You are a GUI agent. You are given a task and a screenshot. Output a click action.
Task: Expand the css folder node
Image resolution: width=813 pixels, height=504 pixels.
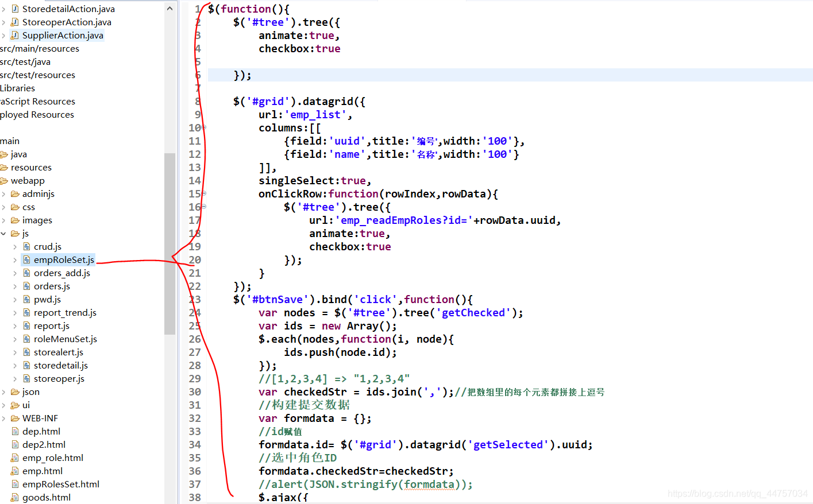[x=3, y=207]
